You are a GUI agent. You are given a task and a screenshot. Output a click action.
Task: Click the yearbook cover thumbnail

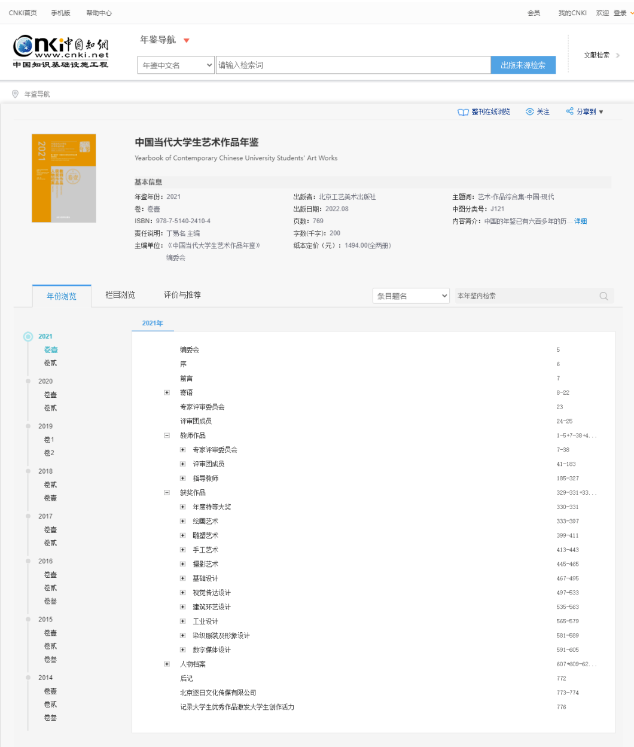click(65, 178)
